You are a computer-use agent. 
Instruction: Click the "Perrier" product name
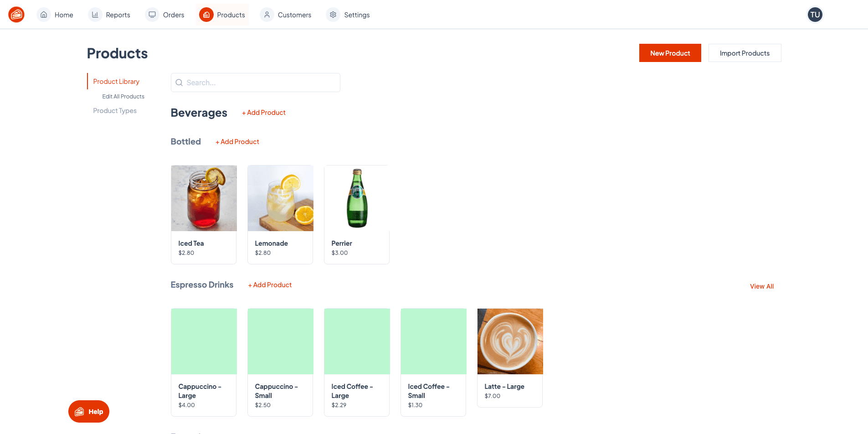pos(342,243)
